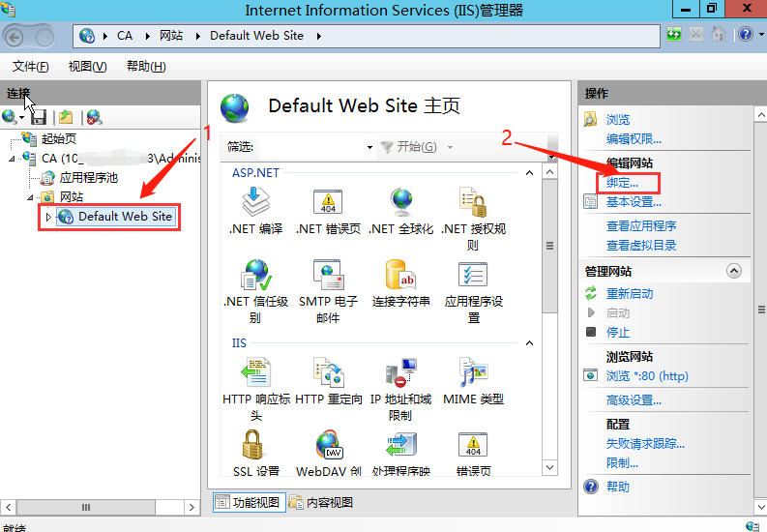The image size is (767, 532).
Task: Expand the Default Web Site tree node
Action: pyautogui.click(x=48, y=217)
